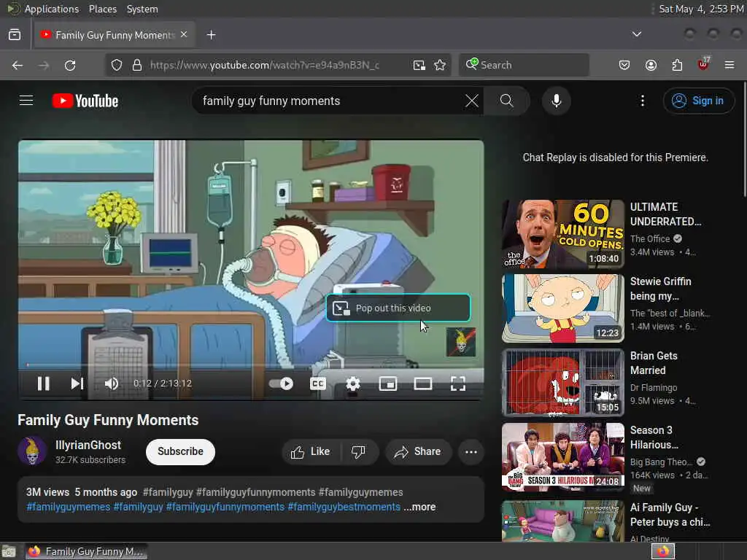The height and width of the screenshot is (560, 747).
Task: Open the Pocket save icon
Action: [624, 65]
